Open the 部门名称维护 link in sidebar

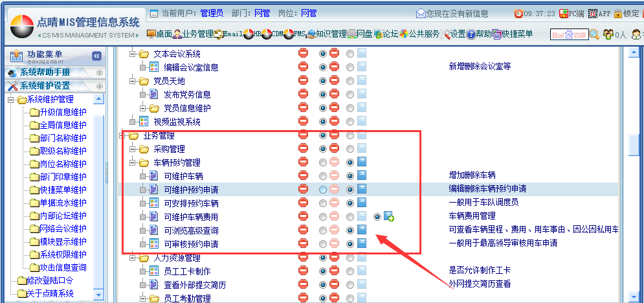[x=62, y=138]
